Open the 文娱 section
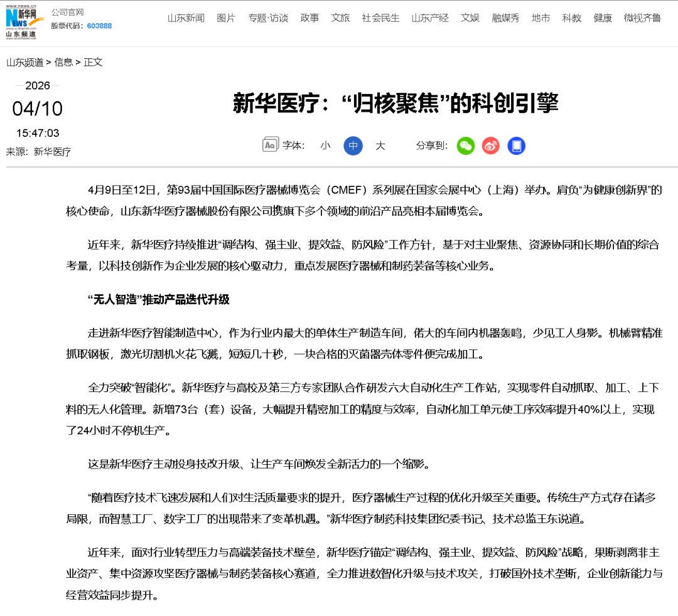Image resolution: width=678 pixels, height=616 pixels. tap(470, 18)
